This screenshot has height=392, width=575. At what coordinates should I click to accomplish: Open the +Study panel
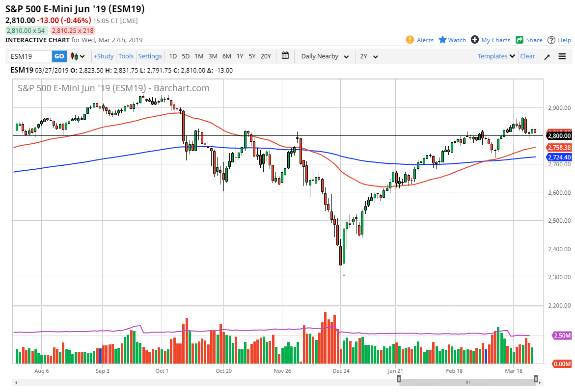[103, 56]
